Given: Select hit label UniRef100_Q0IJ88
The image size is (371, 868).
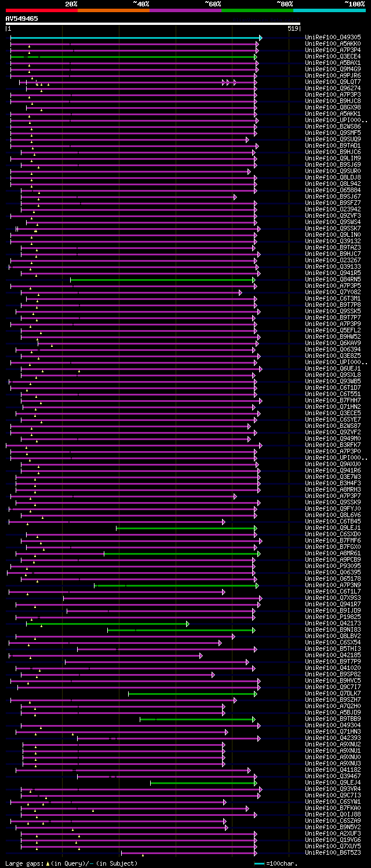Looking at the screenshot, I should tap(332, 815).
